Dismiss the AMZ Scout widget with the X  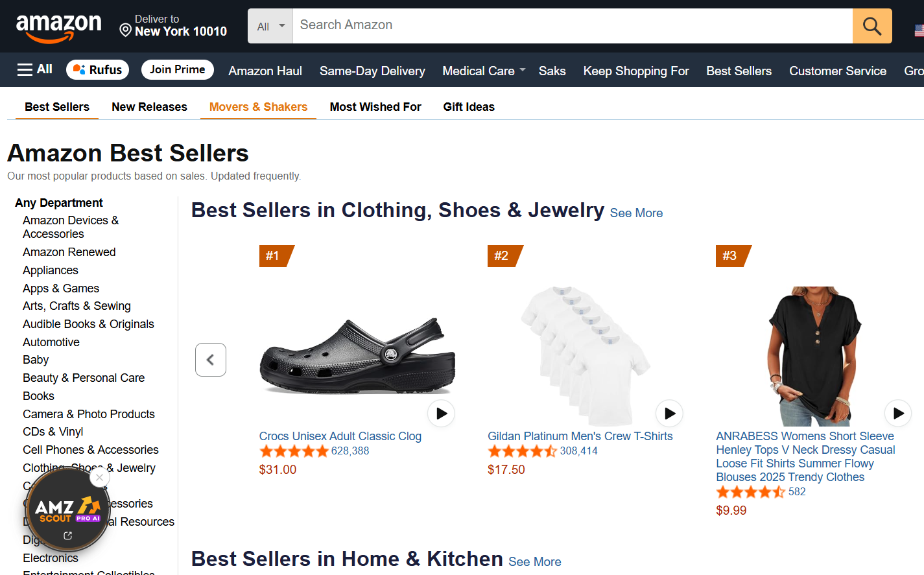point(99,478)
